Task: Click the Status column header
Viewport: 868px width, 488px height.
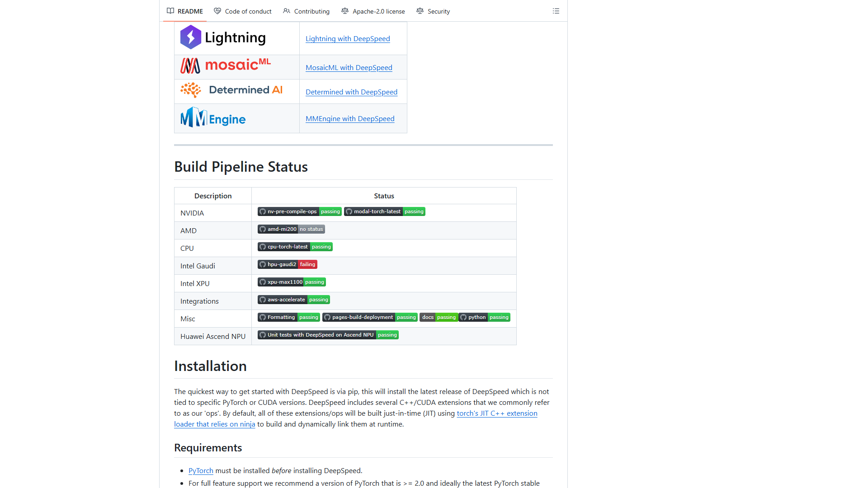Action: [384, 196]
